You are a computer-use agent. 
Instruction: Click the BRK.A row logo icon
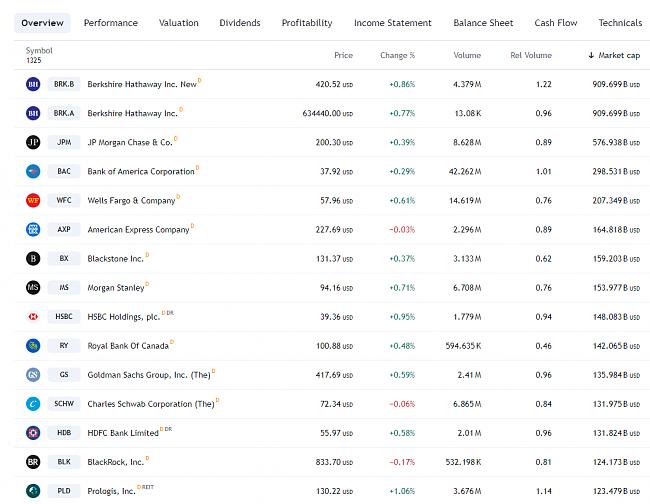33,113
